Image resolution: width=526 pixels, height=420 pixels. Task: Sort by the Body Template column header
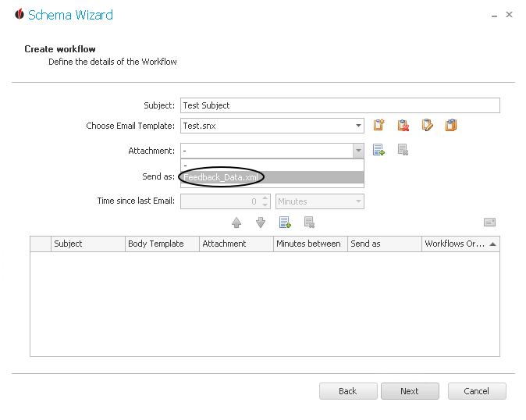click(x=162, y=244)
